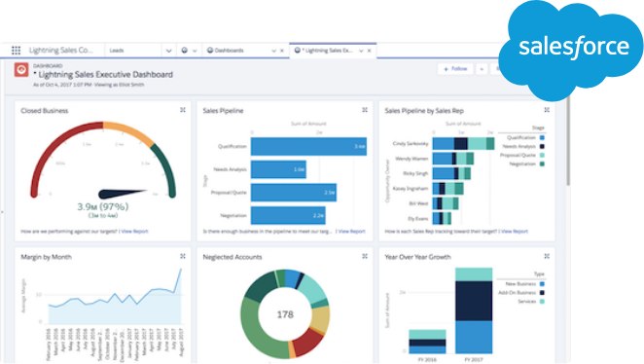644x364 pixels.
Task: Click the Lightning Sales Co... app name
Action: (60, 50)
